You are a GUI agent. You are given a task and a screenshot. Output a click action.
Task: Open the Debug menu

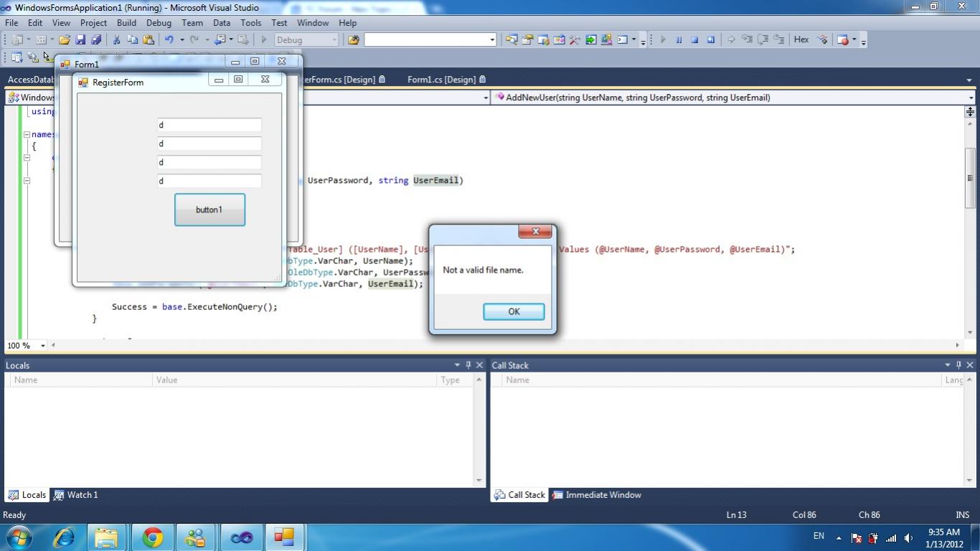[x=159, y=23]
